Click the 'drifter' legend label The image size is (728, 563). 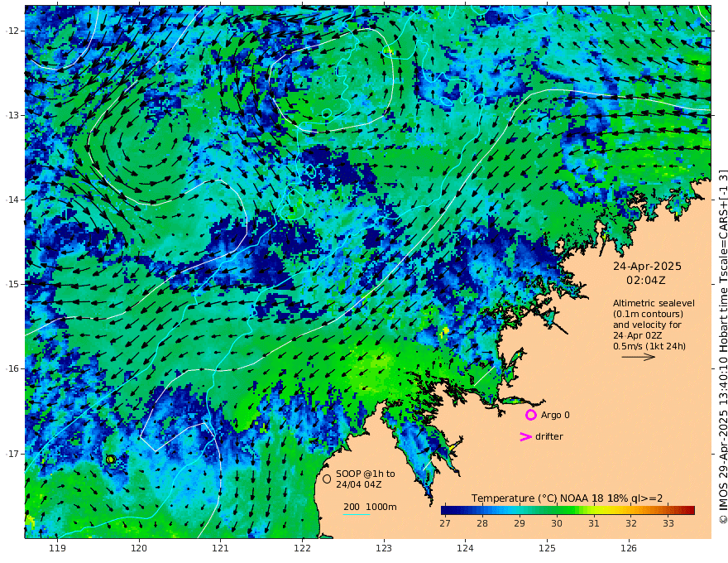pyautogui.click(x=549, y=436)
